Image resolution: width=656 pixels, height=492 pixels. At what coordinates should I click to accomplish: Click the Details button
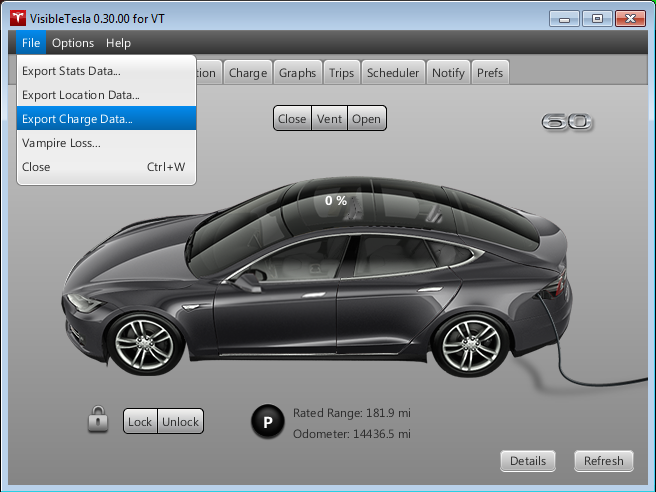[528, 461]
